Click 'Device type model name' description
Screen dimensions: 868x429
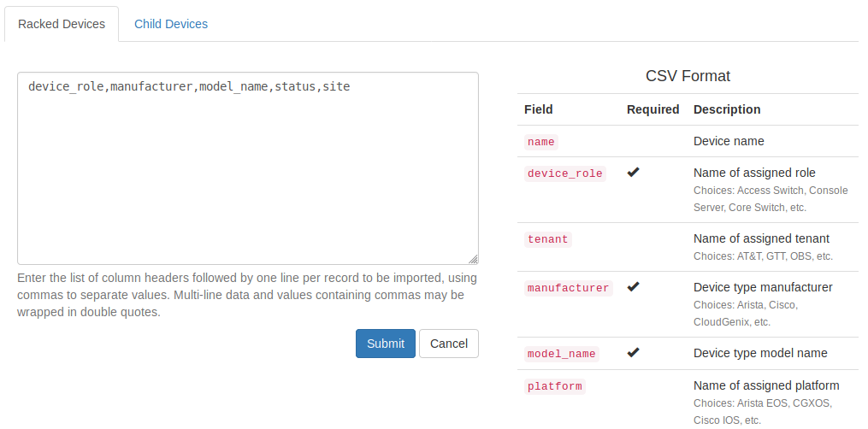click(760, 353)
